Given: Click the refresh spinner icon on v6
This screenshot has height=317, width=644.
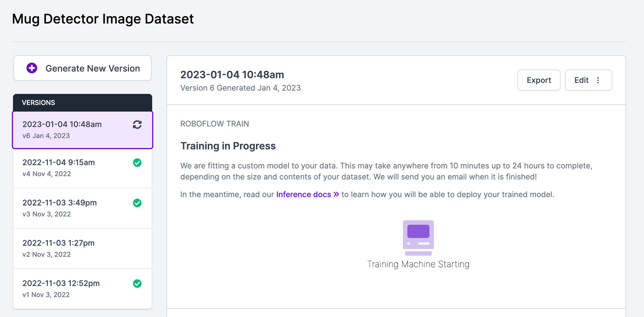Looking at the screenshot, I should point(137,125).
